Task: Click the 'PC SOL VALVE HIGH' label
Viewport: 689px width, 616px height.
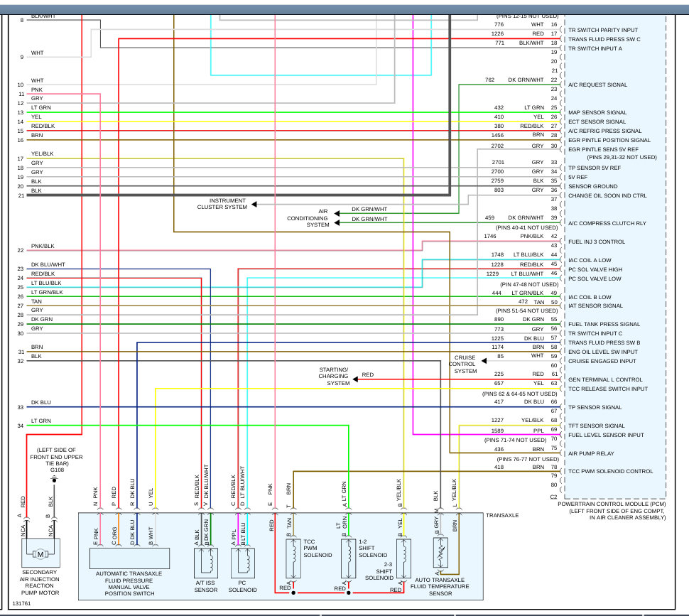Action: click(x=595, y=269)
